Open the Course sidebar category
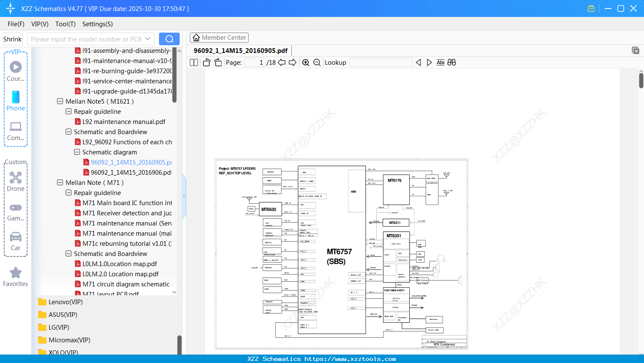The image size is (644, 363). click(16, 71)
